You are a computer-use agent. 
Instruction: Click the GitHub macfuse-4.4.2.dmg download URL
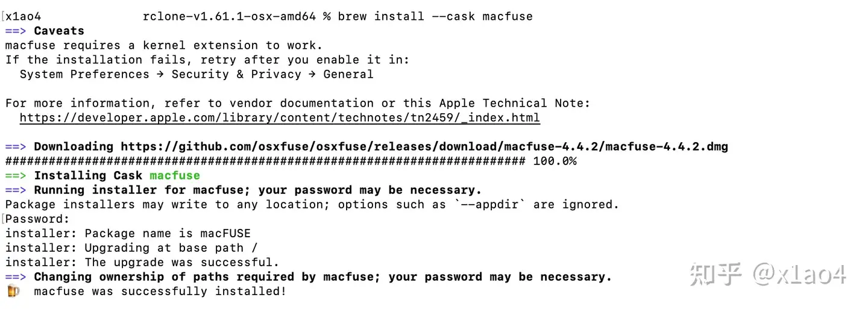(x=424, y=147)
